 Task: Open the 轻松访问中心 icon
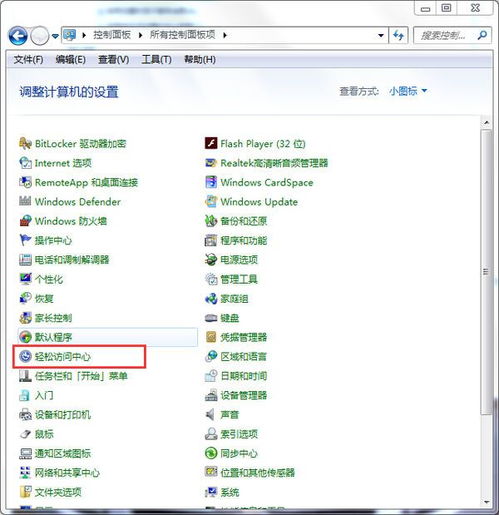coord(25,356)
